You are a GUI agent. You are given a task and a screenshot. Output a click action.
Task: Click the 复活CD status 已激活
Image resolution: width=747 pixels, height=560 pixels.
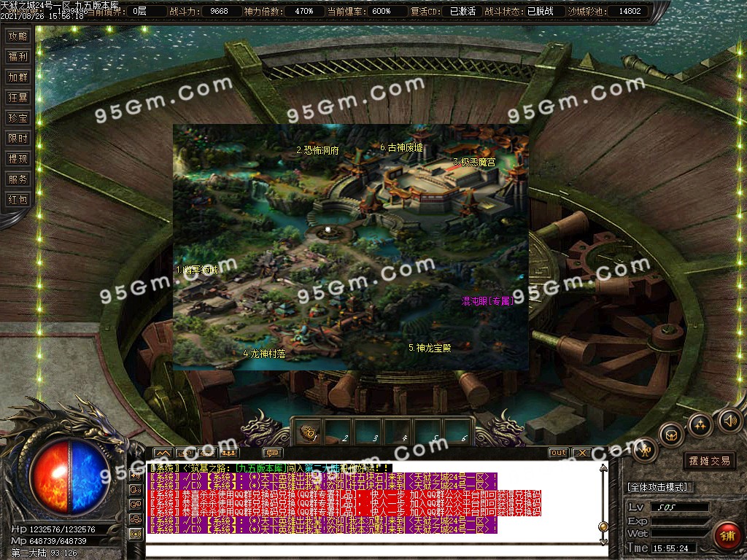pyautogui.click(x=462, y=11)
